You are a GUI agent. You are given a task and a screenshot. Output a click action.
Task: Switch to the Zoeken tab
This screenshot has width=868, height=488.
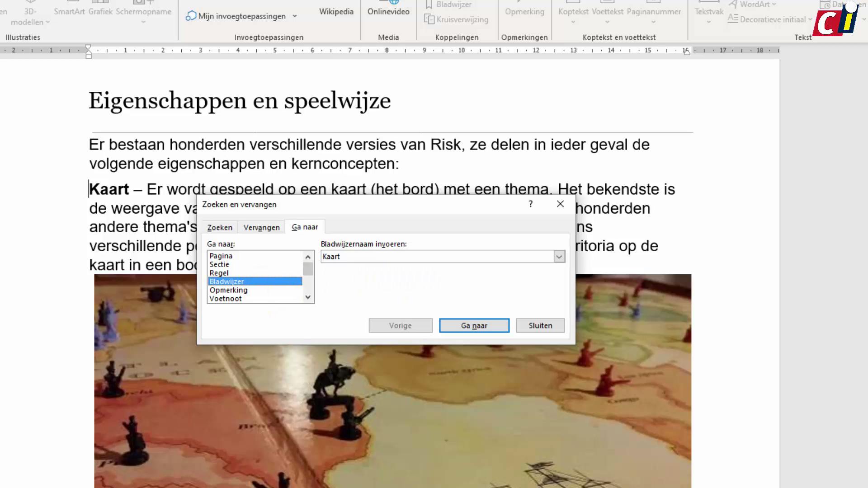[220, 227]
